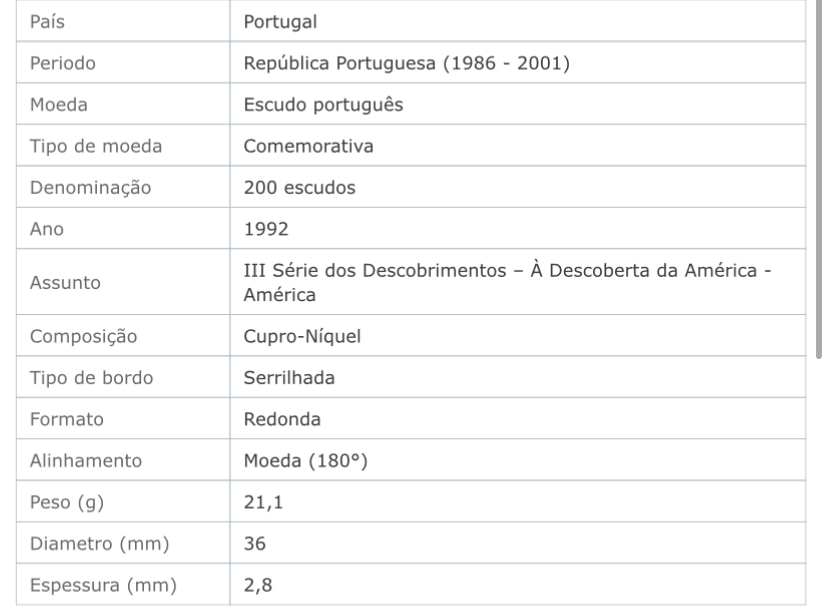Screen dimensions: 828x612
Task: Select the Portugal value in País row
Action: point(280,22)
